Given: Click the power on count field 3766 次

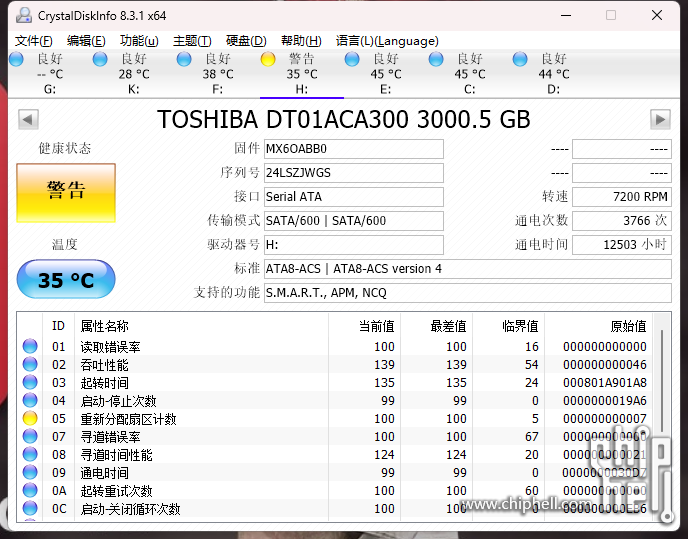Looking at the screenshot, I should coord(622,221).
